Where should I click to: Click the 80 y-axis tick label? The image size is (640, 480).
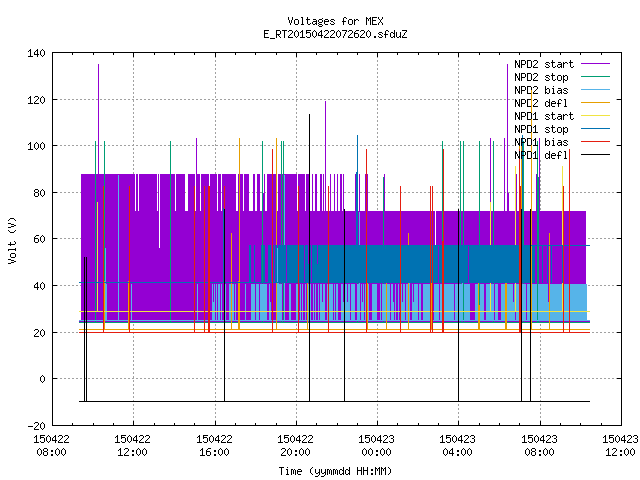[x=39, y=193]
